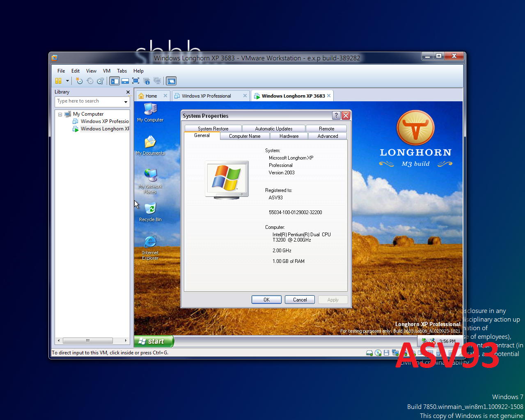The height and width of the screenshot is (420, 525).
Task: Open the Help menu
Action: [x=139, y=71]
